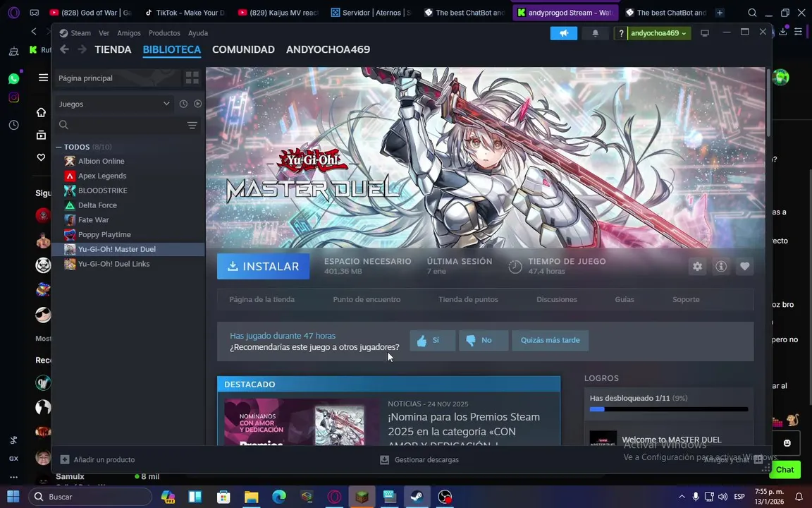Go back with the Steam back arrow
812x508 pixels.
(64, 49)
